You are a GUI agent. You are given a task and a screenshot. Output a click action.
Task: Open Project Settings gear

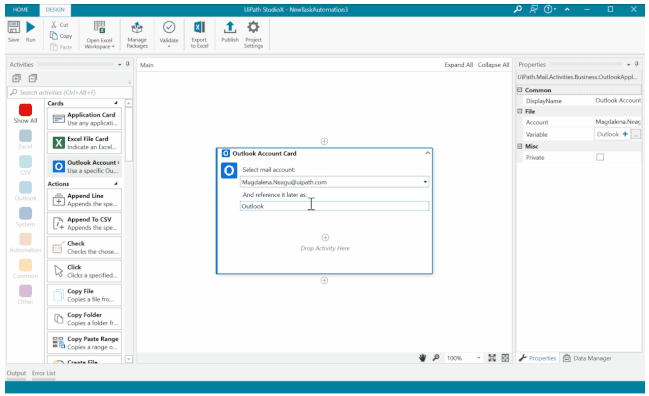(253, 35)
